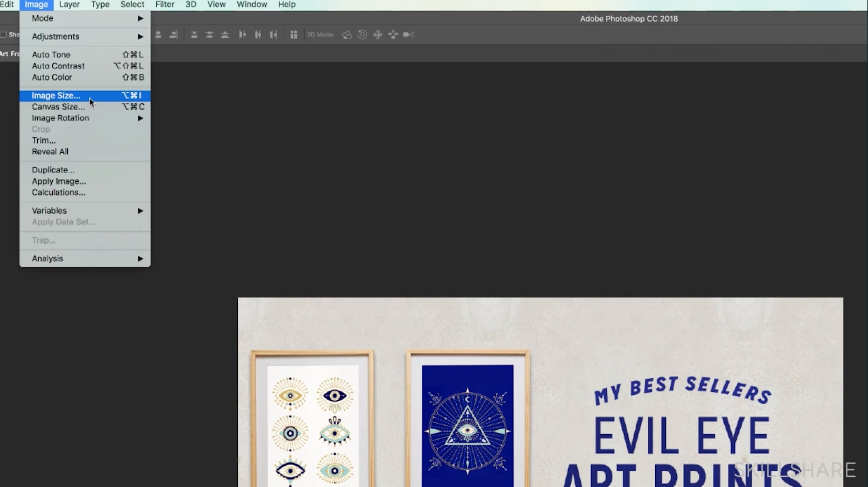Image resolution: width=868 pixels, height=487 pixels.
Task: Close the open Image menu
Action: (36, 4)
